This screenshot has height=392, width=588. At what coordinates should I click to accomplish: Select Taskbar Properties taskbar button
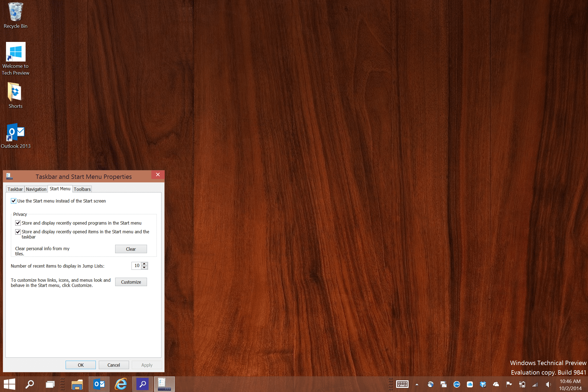click(x=164, y=384)
